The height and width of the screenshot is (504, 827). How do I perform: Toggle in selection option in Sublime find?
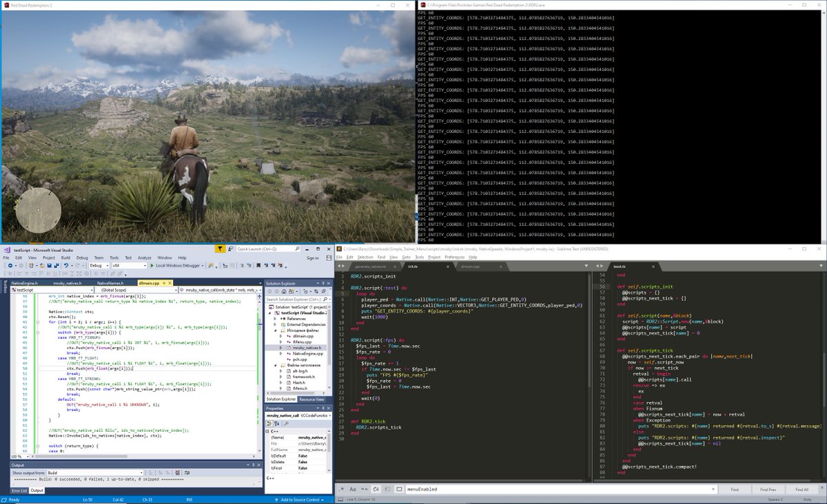point(387,490)
